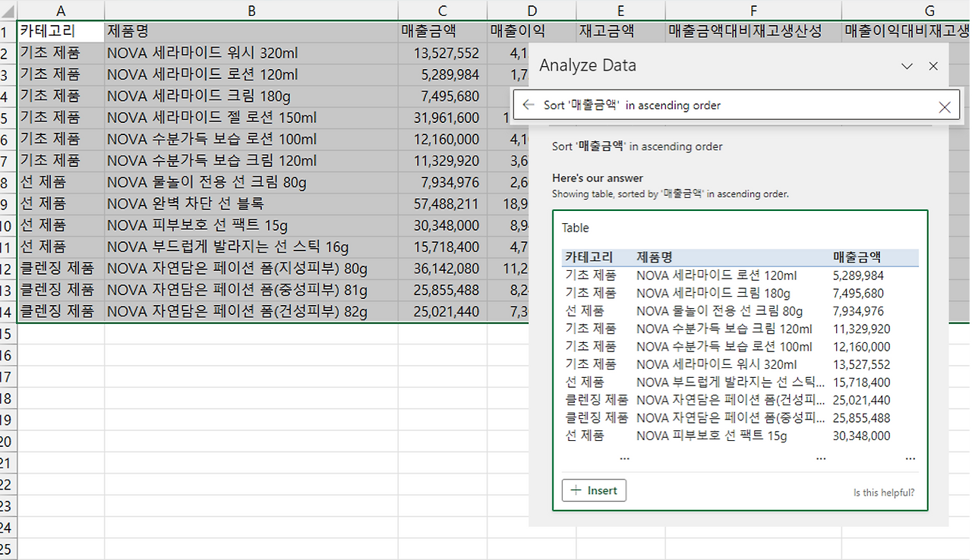Click sheet cell 'NOVA 피부보호 선 팩트 15g'

251,225
